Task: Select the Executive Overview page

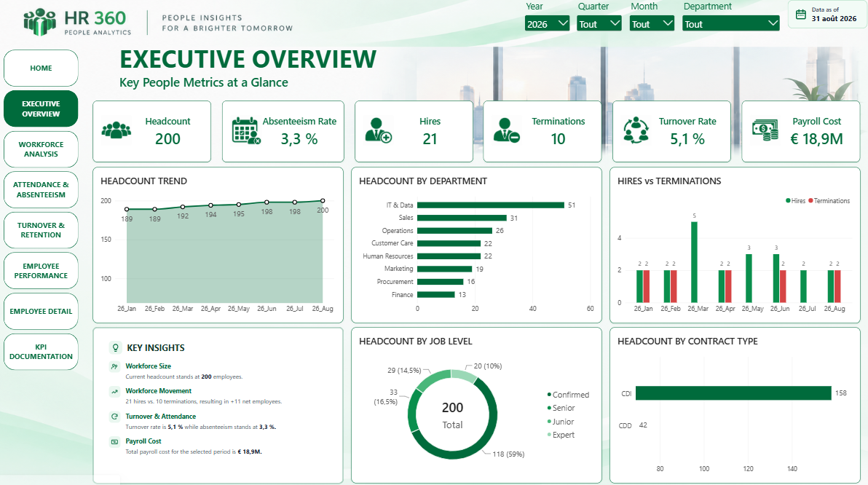Action: click(x=41, y=109)
